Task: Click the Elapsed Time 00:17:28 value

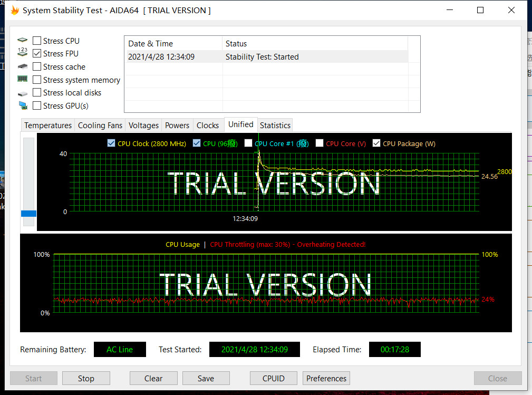Action: pyautogui.click(x=395, y=350)
